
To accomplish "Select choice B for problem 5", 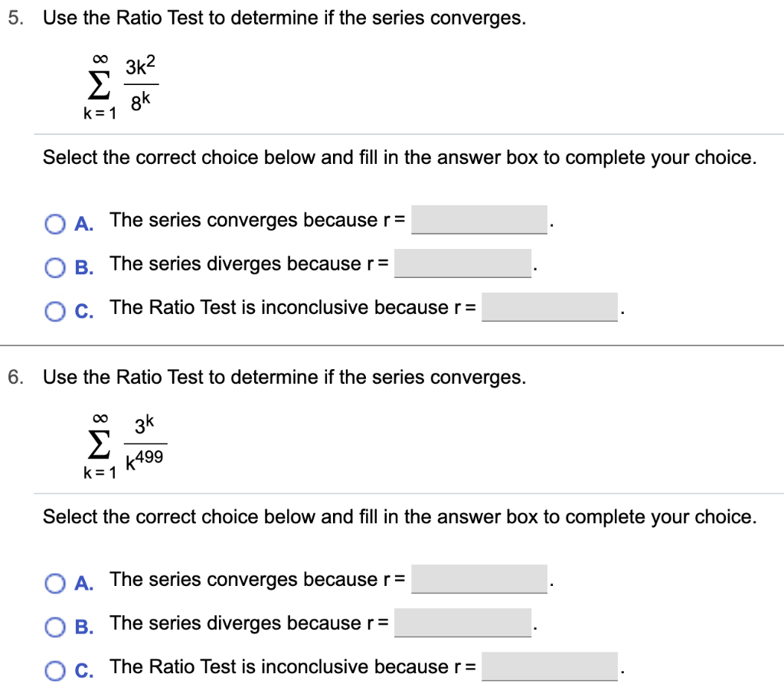I will (x=54, y=267).
